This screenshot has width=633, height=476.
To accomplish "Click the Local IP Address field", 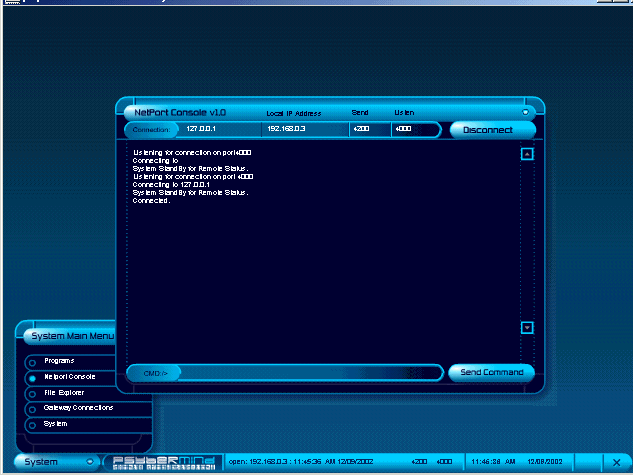I will point(304,130).
